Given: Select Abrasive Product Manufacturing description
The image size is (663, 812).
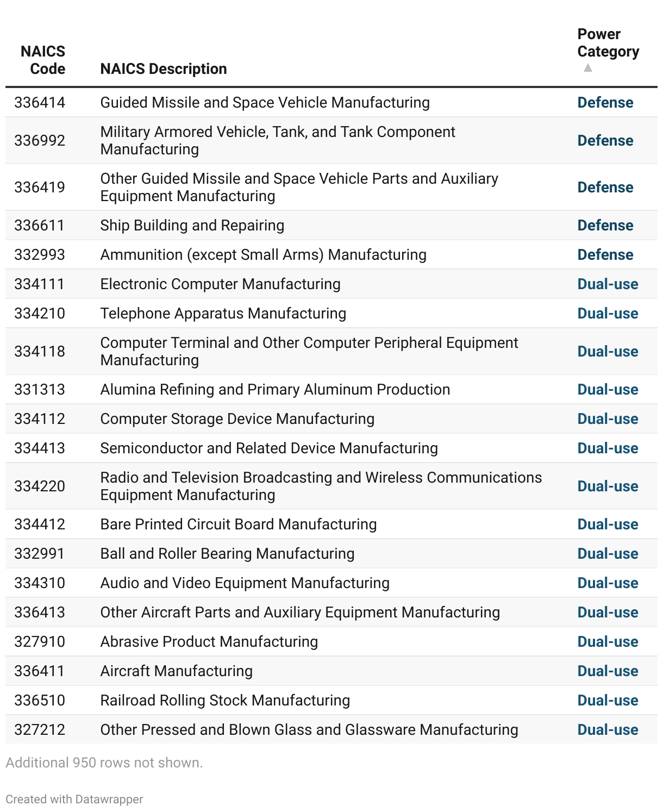Looking at the screenshot, I should click(x=209, y=642).
